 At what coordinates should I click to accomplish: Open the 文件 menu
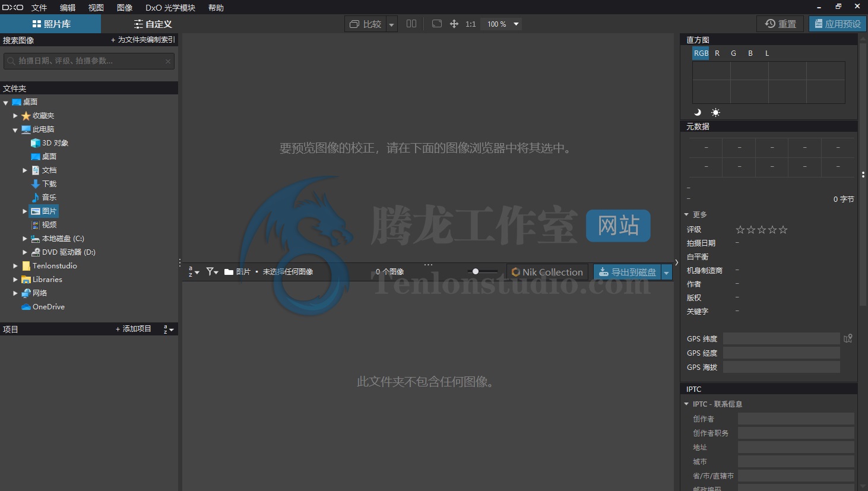click(39, 8)
